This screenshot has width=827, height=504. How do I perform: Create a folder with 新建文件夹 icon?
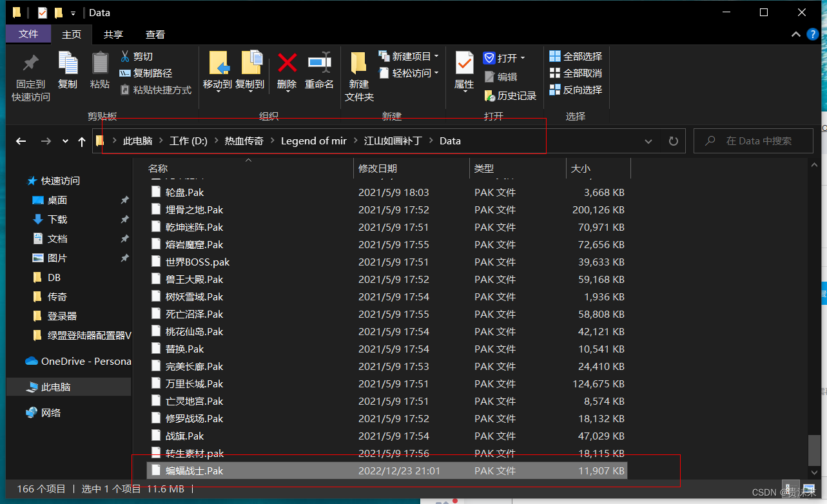point(359,63)
